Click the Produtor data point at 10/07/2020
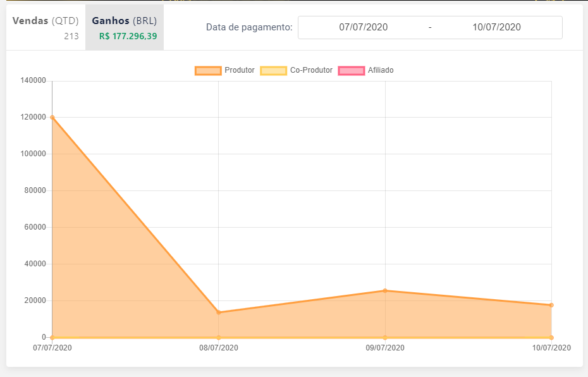Viewport: 588px width, 377px height. (551, 305)
